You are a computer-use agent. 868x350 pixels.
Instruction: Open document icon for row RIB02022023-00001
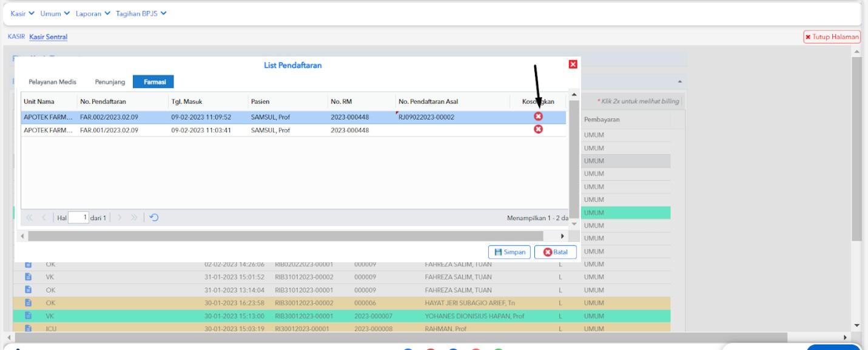pos(28,265)
